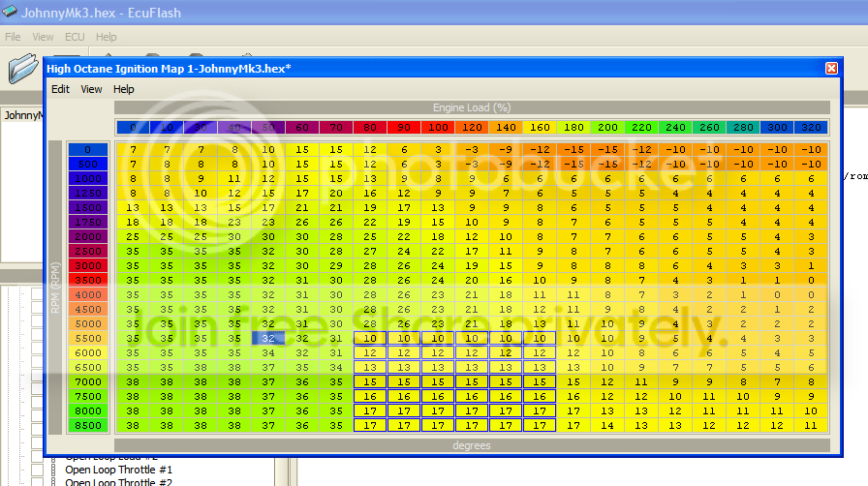Select cell at 4000 RPM, 300 load
868x486 pixels.
click(777, 294)
